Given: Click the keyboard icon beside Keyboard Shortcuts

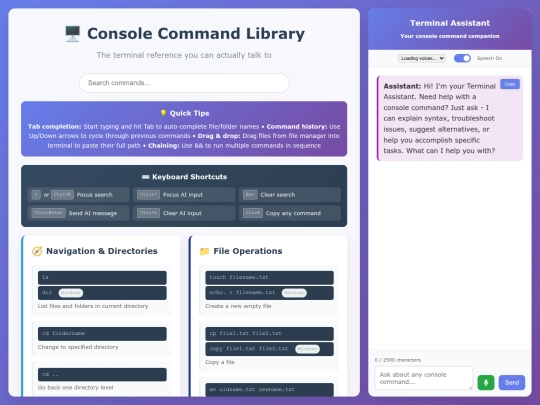Looking at the screenshot, I should click(145, 177).
